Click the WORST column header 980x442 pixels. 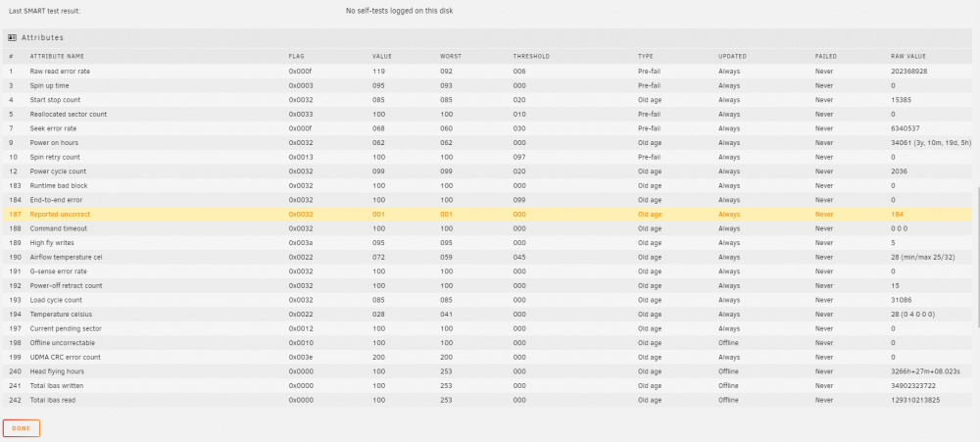450,56
